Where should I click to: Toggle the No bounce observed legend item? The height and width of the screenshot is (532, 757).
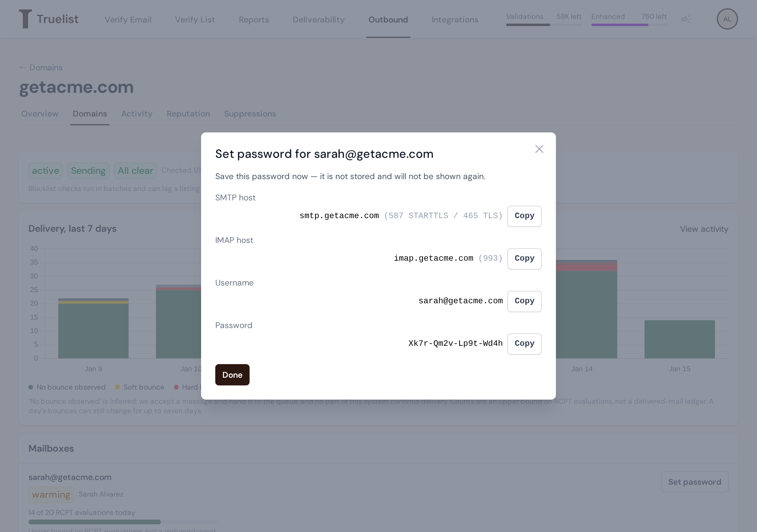tap(67, 387)
